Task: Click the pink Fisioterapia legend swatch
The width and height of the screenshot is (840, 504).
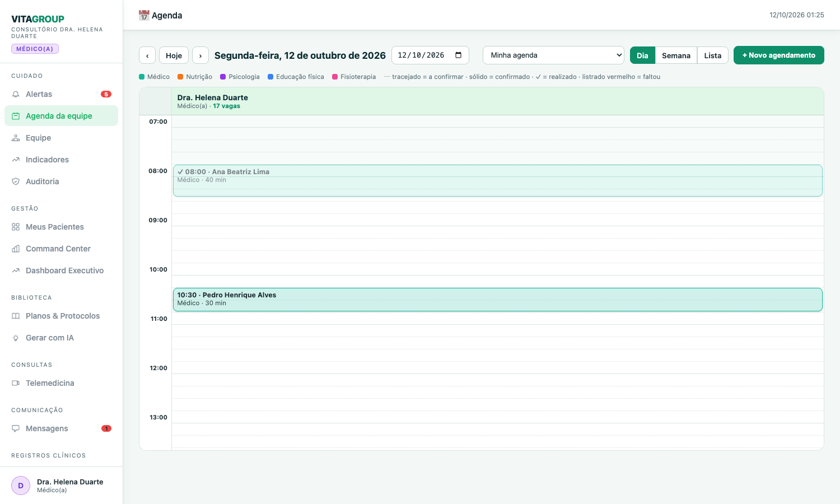Action: pyautogui.click(x=335, y=77)
